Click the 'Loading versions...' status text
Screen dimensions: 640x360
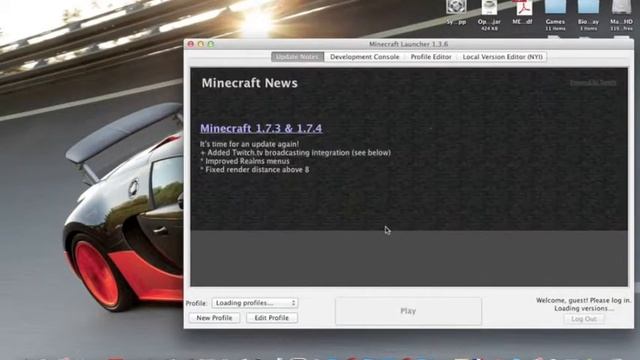click(584, 309)
